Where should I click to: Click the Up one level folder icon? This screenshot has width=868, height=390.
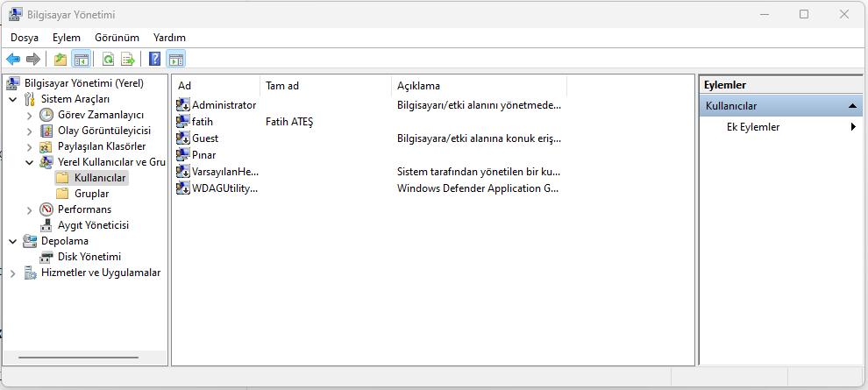[x=60, y=59]
